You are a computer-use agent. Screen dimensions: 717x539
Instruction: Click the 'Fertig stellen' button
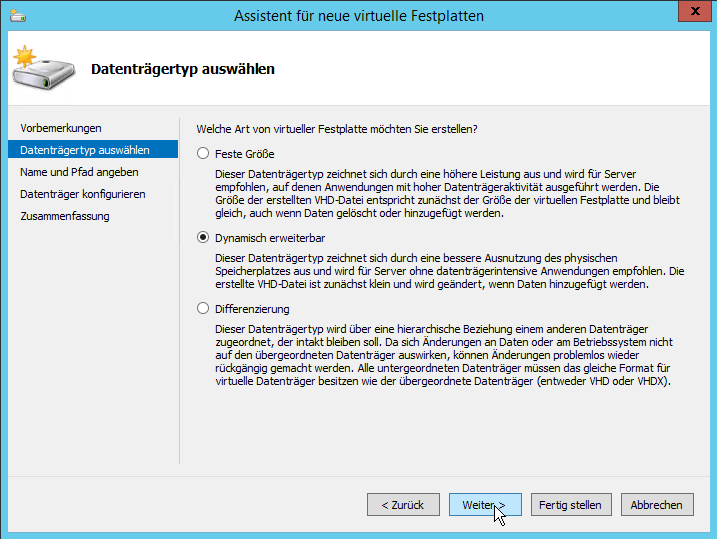[570, 505]
